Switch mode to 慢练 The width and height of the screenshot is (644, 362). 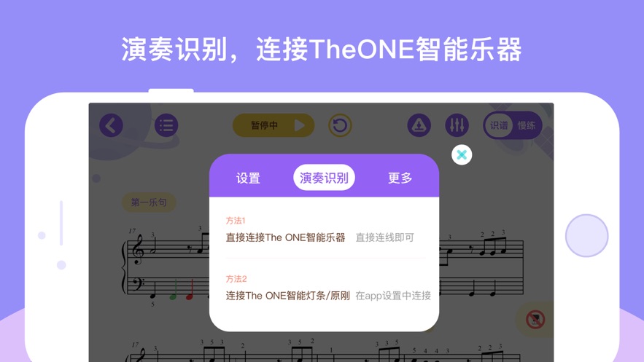(527, 125)
